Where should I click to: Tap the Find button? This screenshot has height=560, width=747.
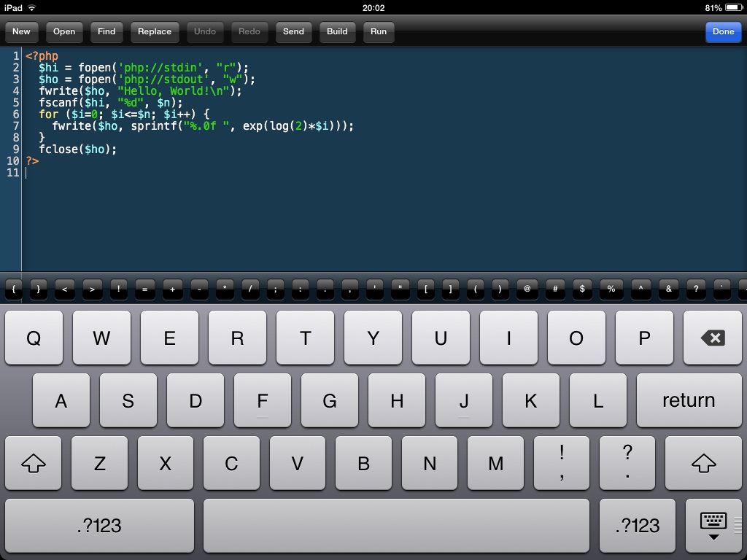107,32
